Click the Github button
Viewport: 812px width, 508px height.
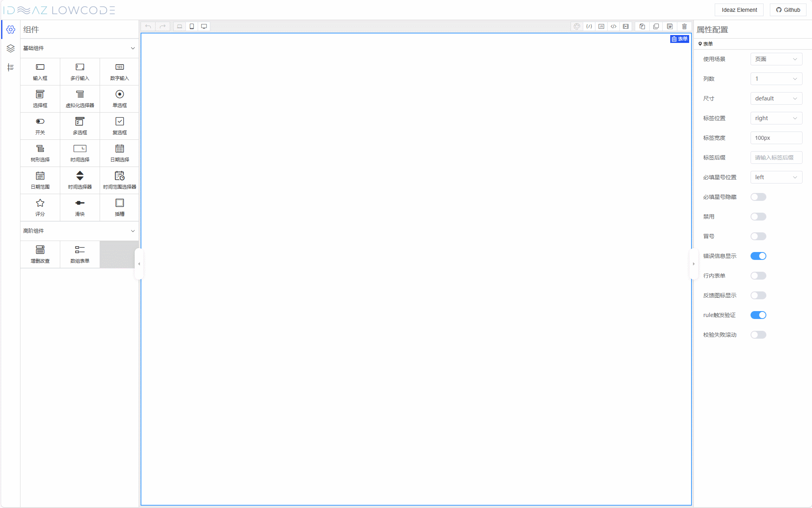point(788,10)
